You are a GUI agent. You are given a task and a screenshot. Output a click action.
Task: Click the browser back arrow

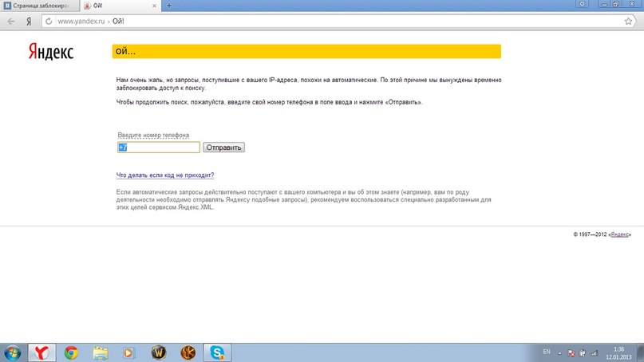[x=11, y=21]
